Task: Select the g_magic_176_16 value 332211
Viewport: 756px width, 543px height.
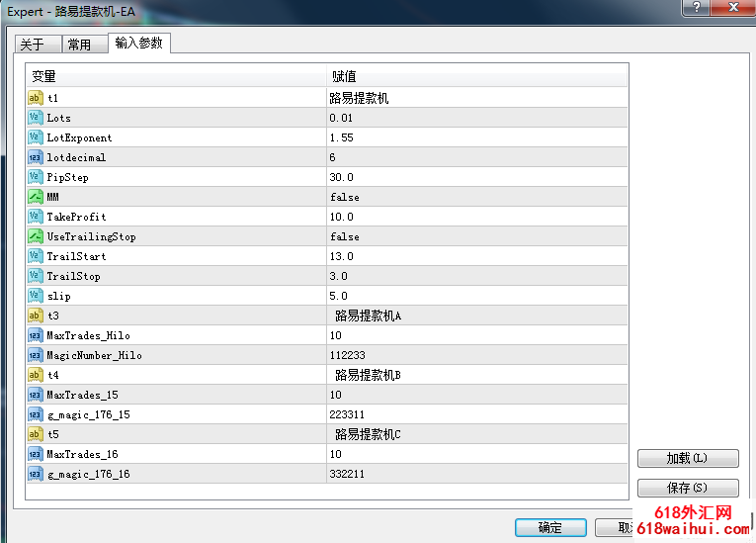Action: tap(347, 474)
